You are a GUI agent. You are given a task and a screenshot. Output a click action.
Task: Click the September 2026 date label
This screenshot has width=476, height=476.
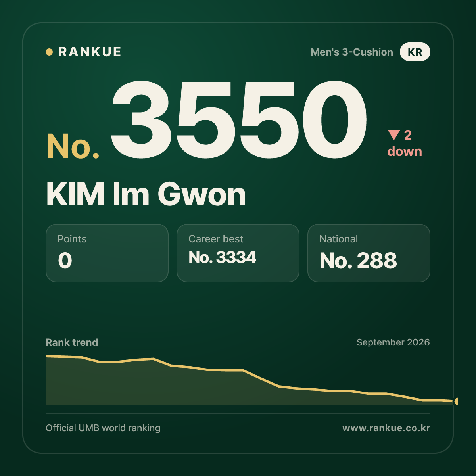pos(393,342)
